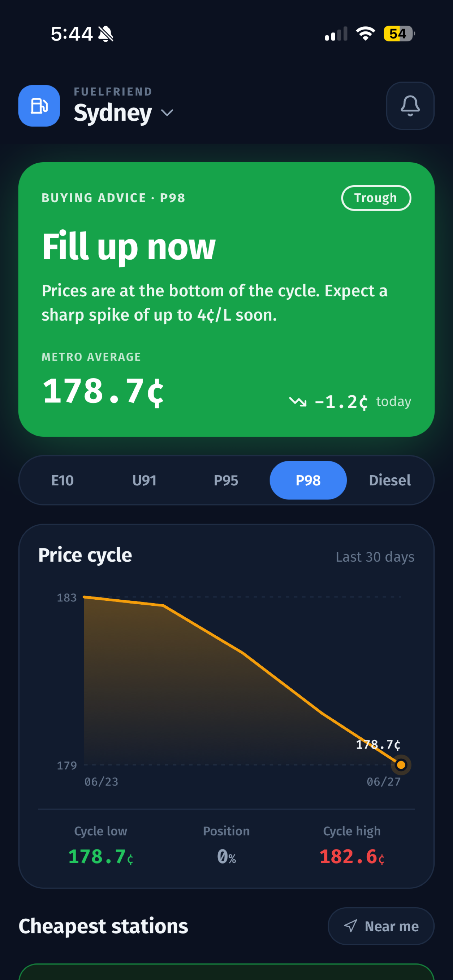Viewport: 453px width, 980px height.
Task: Tap the Wi-Fi status icon
Action: pyautogui.click(x=366, y=34)
